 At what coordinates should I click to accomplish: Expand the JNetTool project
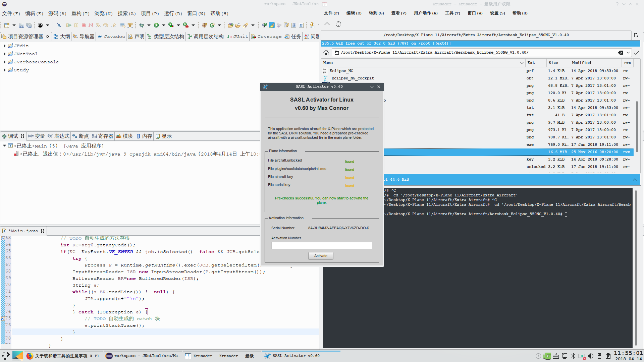tap(4, 54)
